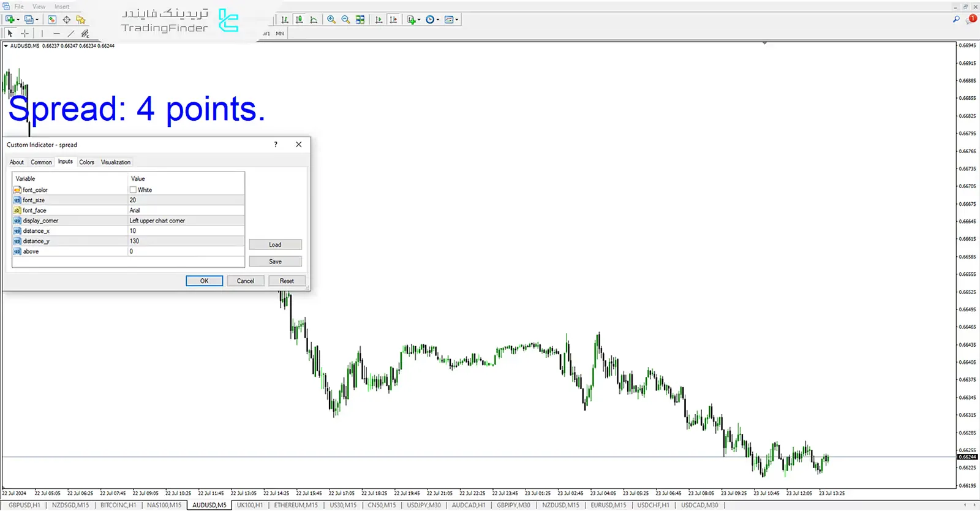Select the equidistant channel tool
This screenshot has height=511, width=980.
point(85,34)
